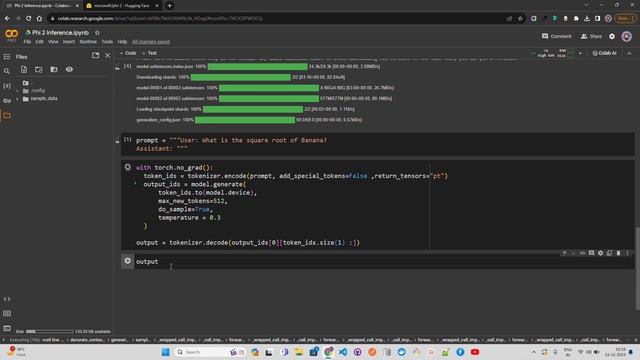Open the Edit menu
640x360 pixels.
pyautogui.click(x=40, y=42)
